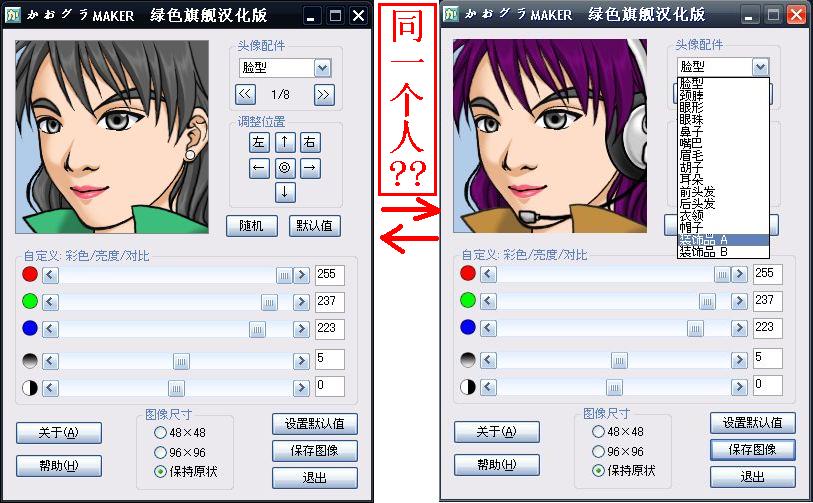The height and width of the screenshot is (503, 813).
Task: Decrease contrast arrow in left window
Action: pos(50,388)
